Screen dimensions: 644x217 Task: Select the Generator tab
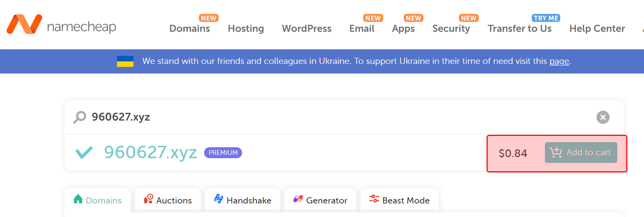click(x=320, y=200)
